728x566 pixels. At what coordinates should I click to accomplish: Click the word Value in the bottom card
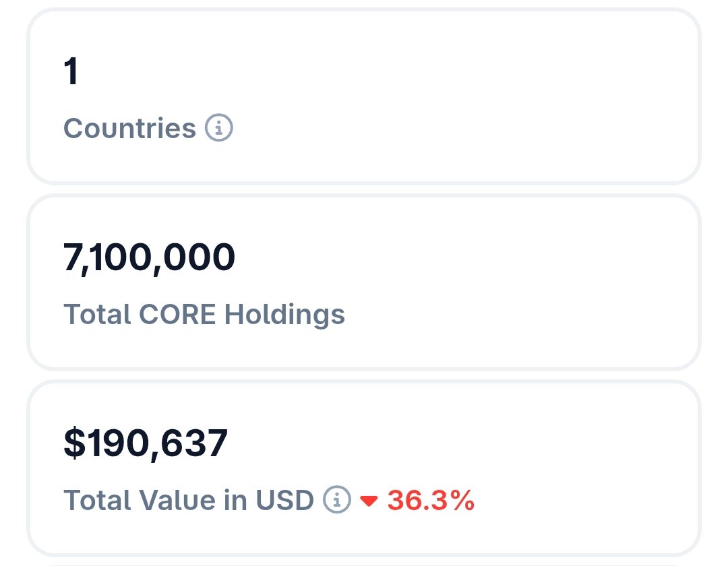tap(177, 500)
